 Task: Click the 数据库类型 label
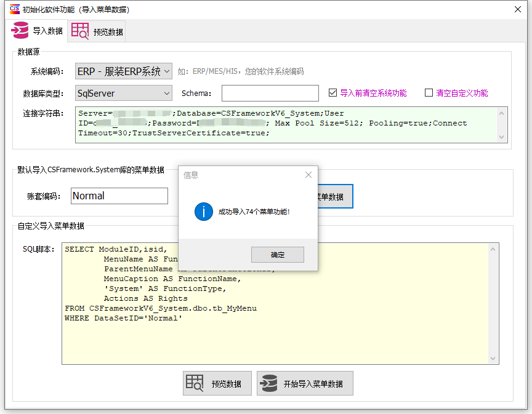point(44,94)
